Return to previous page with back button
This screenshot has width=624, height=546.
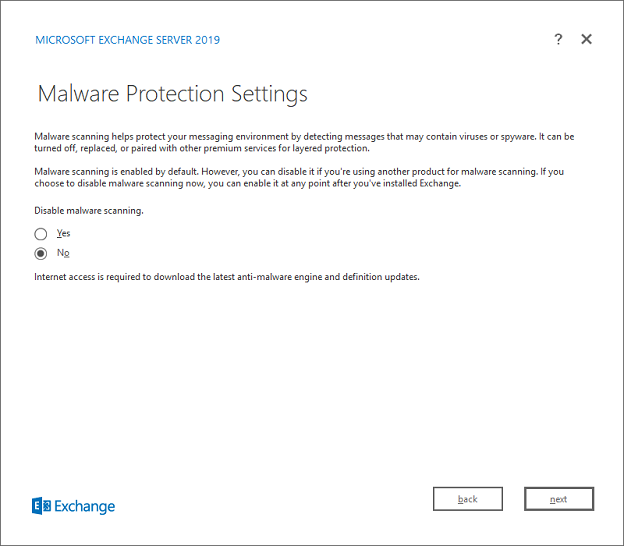coord(467,499)
